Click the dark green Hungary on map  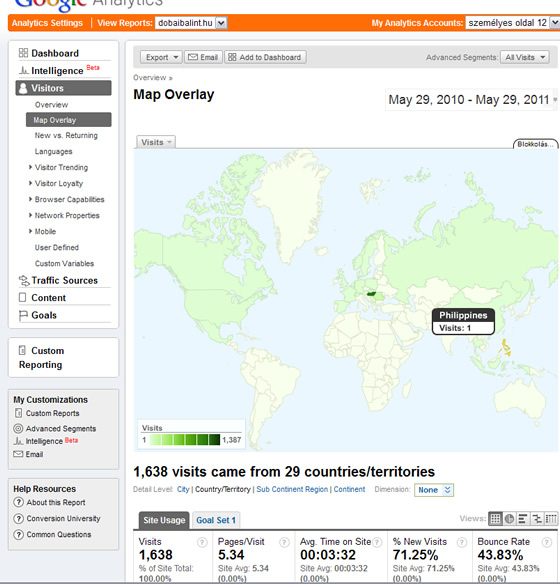coord(372,294)
